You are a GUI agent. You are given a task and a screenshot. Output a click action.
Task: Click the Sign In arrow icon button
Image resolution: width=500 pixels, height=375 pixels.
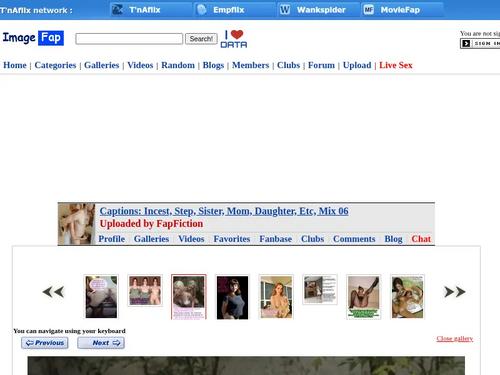(x=466, y=43)
